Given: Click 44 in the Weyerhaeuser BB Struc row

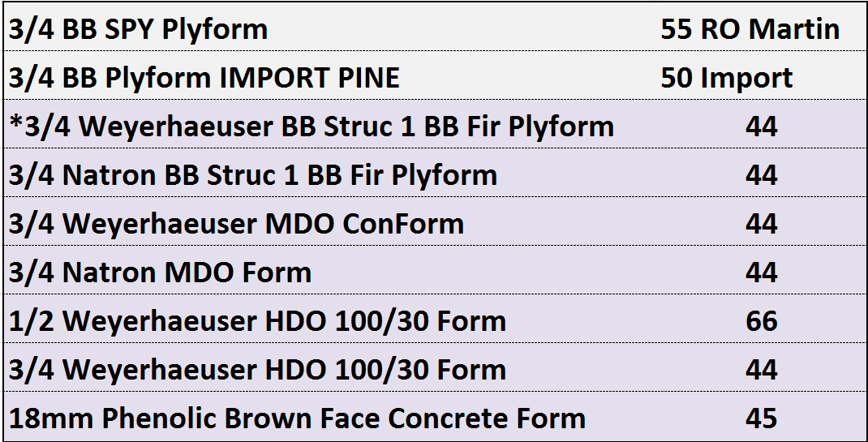Looking at the screenshot, I should click(761, 127).
